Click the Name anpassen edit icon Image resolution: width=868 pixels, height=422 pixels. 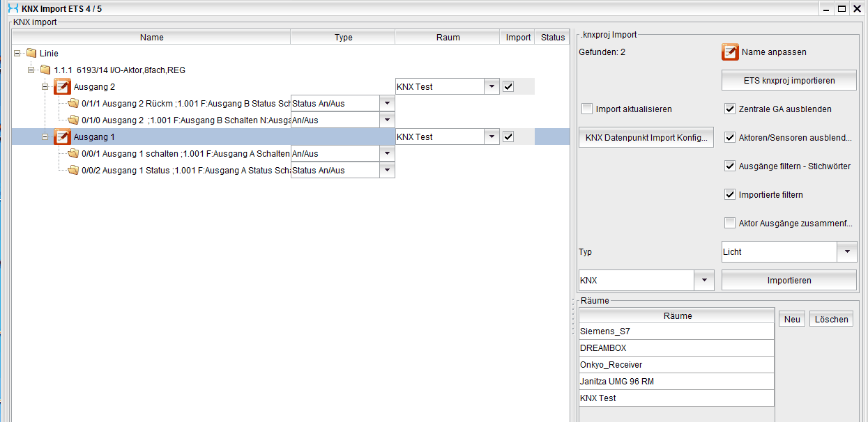[730, 52]
